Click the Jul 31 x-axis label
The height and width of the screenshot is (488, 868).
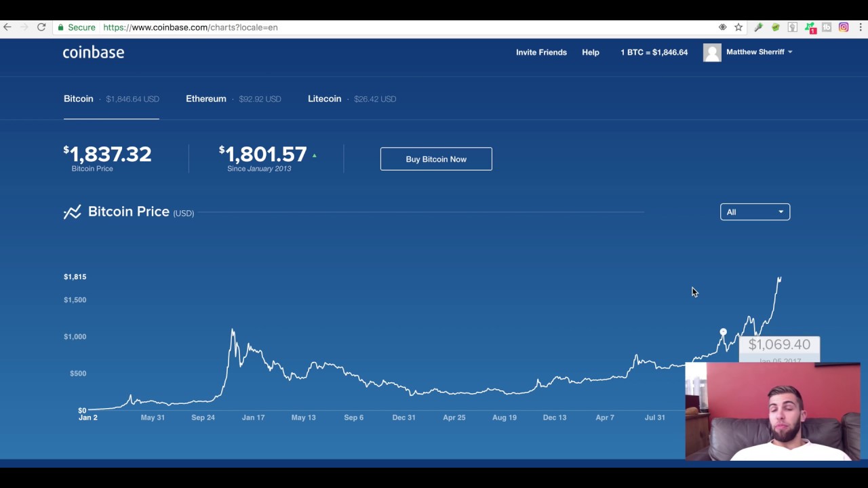pyautogui.click(x=655, y=418)
